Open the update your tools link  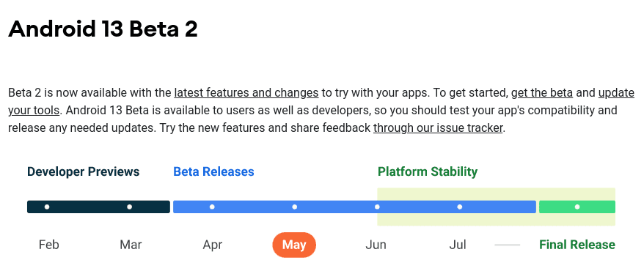click(x=616, y=93)
